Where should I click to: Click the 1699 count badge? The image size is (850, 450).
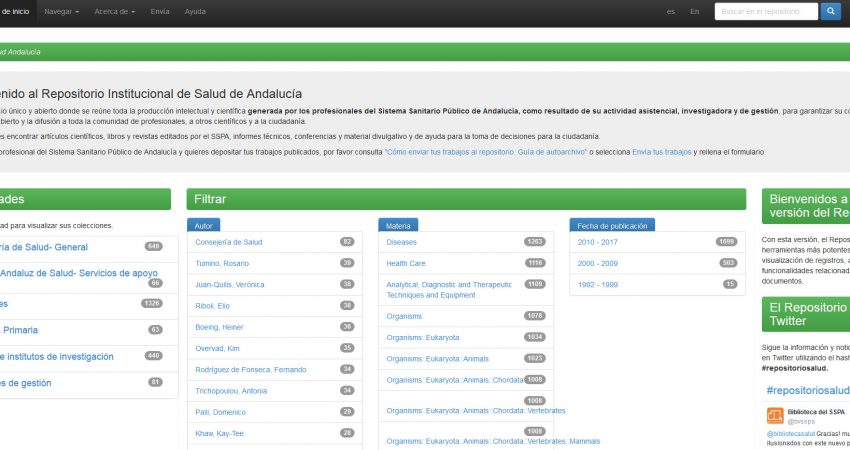[726, 242]
